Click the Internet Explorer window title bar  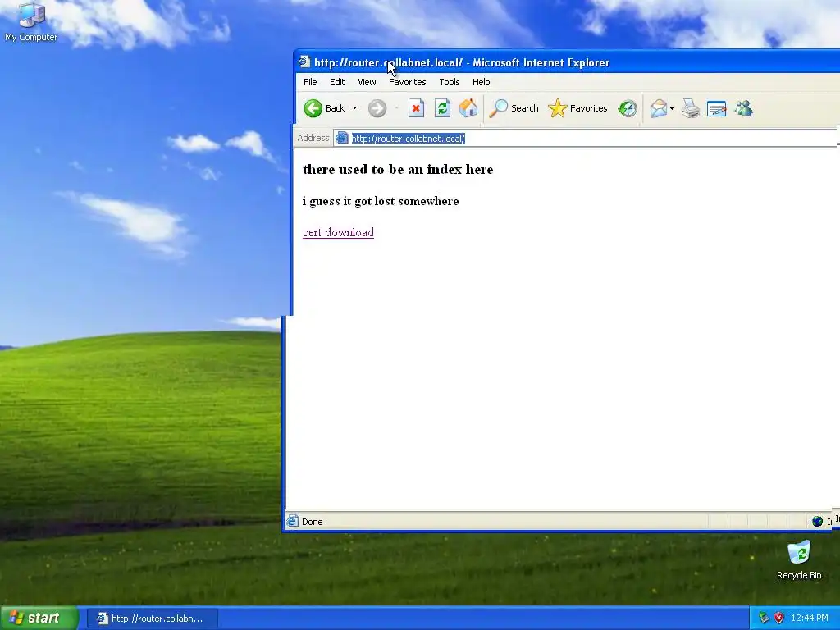tap(567, 62)
